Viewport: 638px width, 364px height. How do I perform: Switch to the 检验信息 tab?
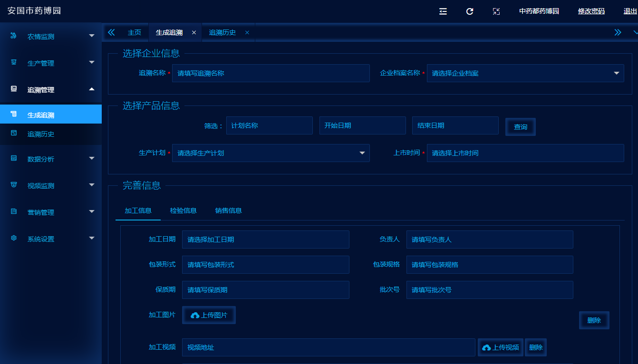(183, 210)
